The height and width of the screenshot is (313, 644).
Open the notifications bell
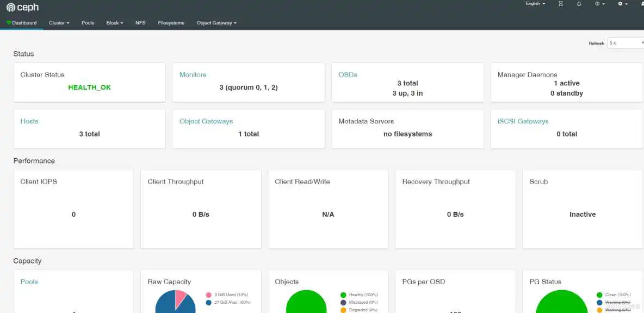[x=579, y=4]
